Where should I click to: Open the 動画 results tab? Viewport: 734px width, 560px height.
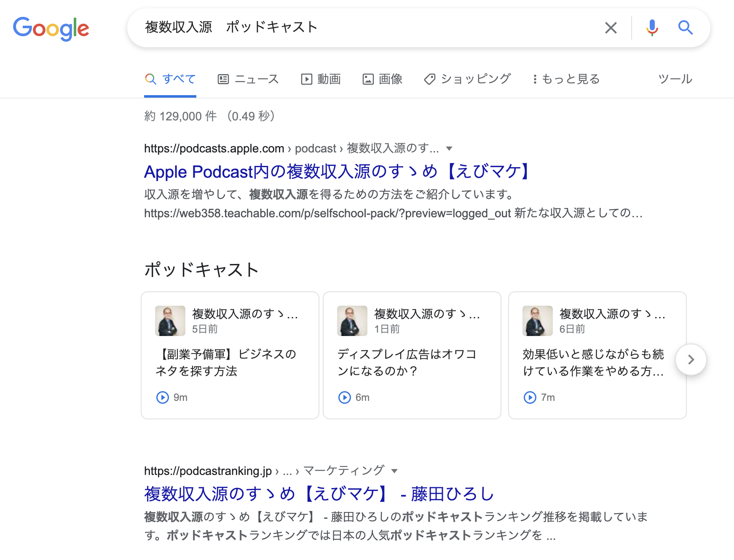[321, 79]
